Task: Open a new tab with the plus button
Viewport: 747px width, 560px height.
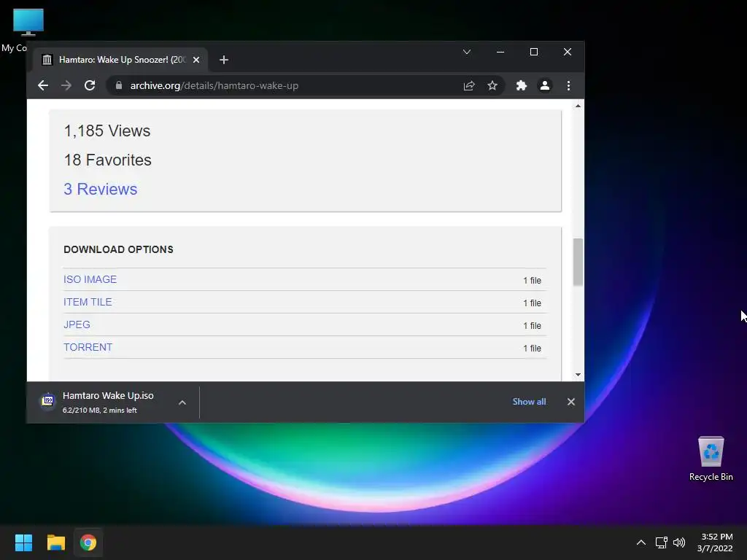Action: point(224,60)
